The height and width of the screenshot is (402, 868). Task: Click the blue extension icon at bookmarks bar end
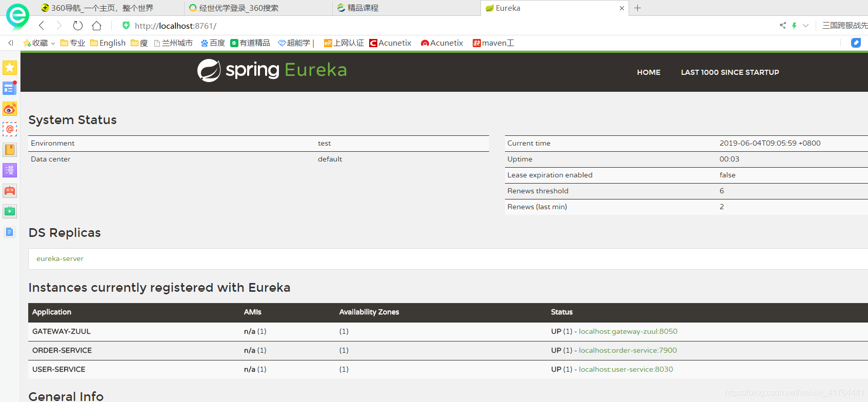(856, 43)
